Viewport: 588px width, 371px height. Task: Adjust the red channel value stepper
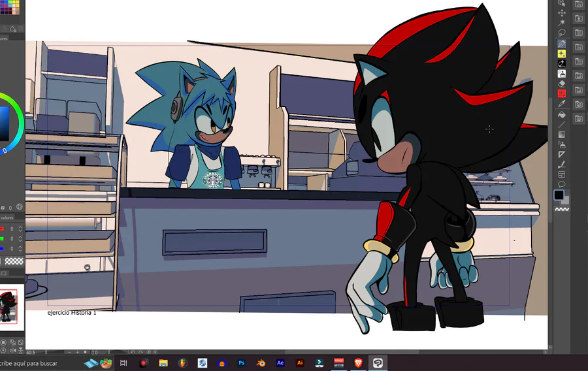[20, 229]
